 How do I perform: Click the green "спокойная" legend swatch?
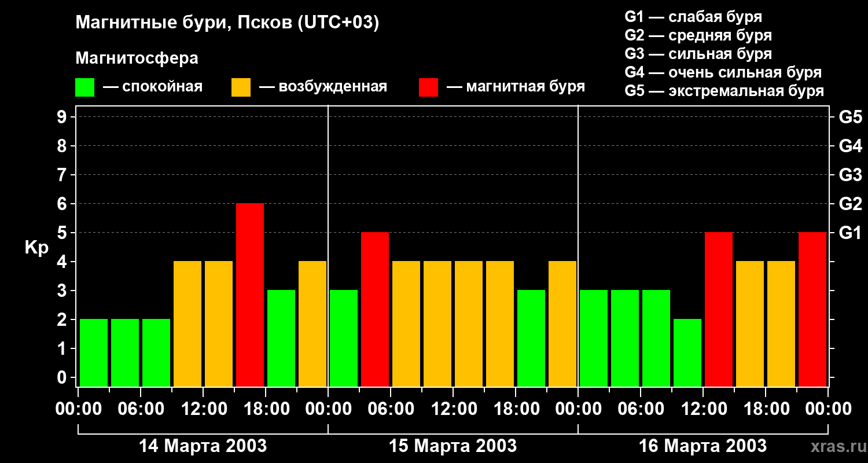click(x=84, y=87)
